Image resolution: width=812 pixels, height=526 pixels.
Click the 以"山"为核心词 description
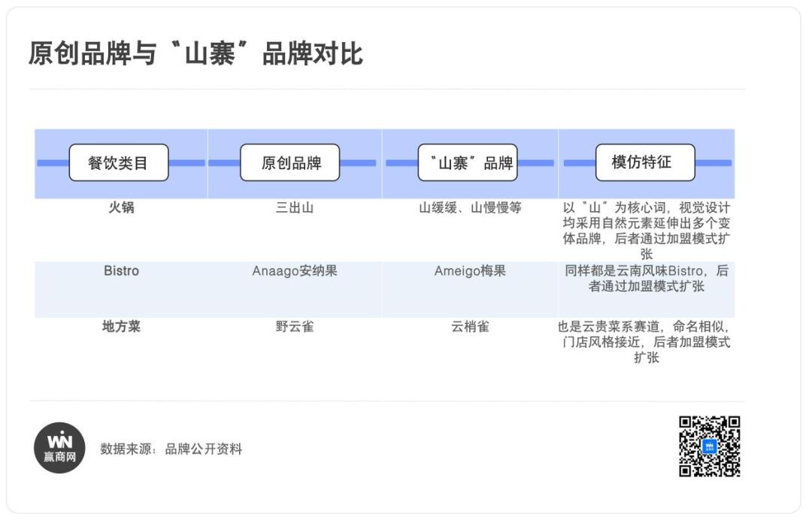(x=647, y=231)
